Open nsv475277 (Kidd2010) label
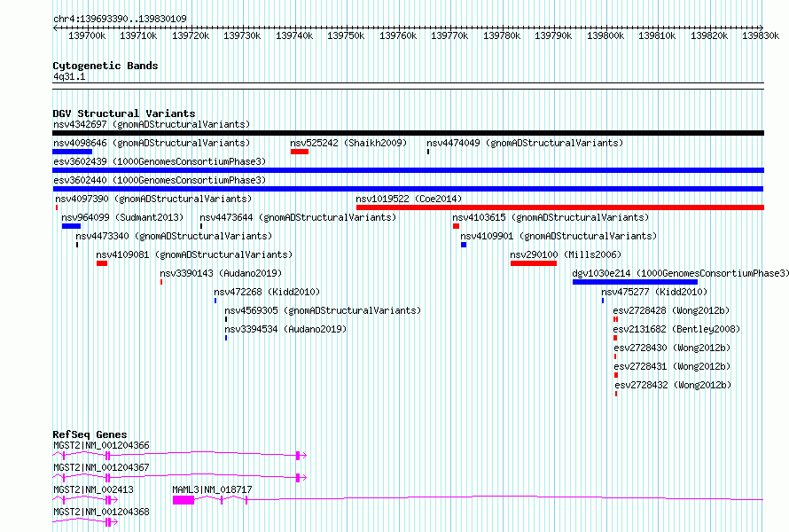 tap(654, 292)
